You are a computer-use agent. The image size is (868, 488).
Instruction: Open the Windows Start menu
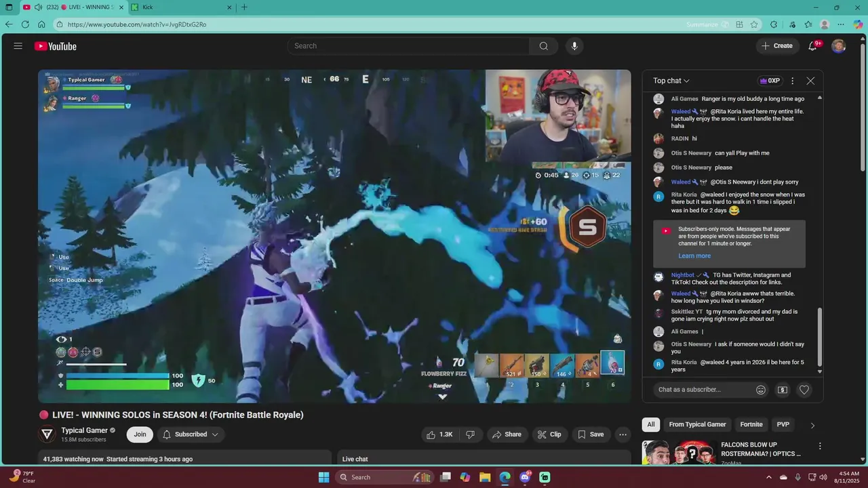[324, 477]
